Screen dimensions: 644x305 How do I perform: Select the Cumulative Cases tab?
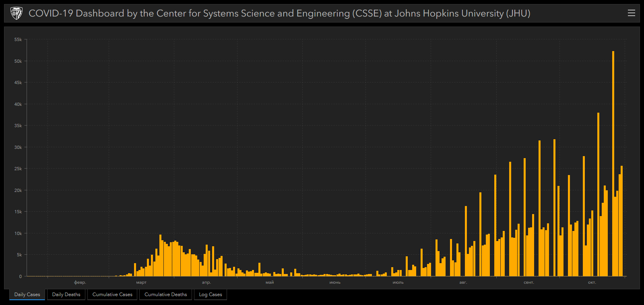click(112, 295)
